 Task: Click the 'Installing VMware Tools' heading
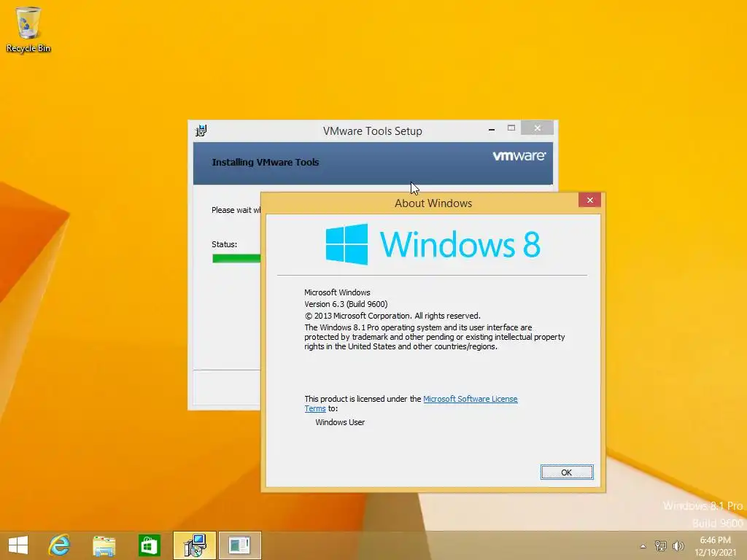pos(266,162)
